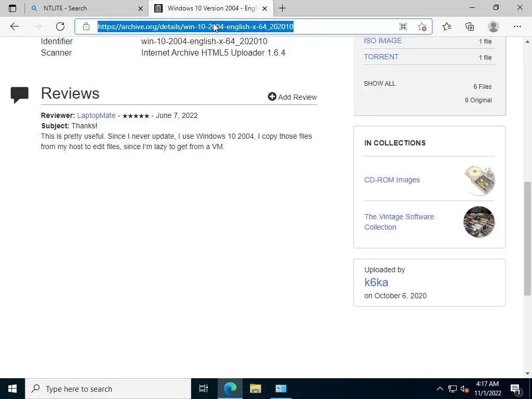Click the review date June 7, 2022
The image size is (532, 399).
pyautogui.click(x=177, y=115)
